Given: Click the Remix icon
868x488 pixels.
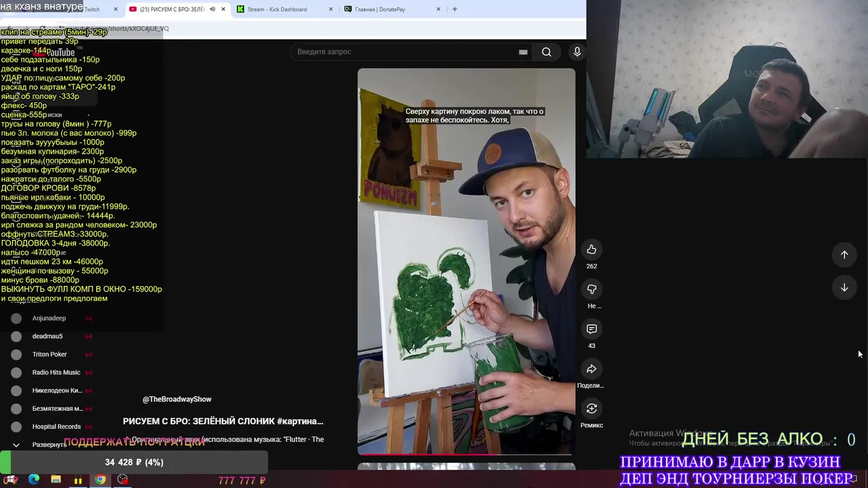Looking at the screenshot, I should click(x=591, y=409).
